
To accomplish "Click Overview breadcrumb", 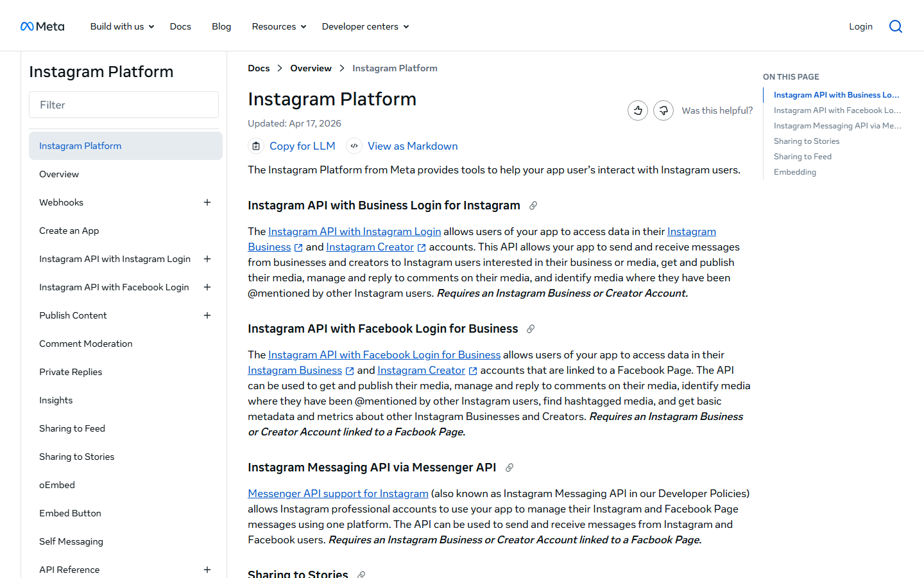I will (x=311, y=68).
